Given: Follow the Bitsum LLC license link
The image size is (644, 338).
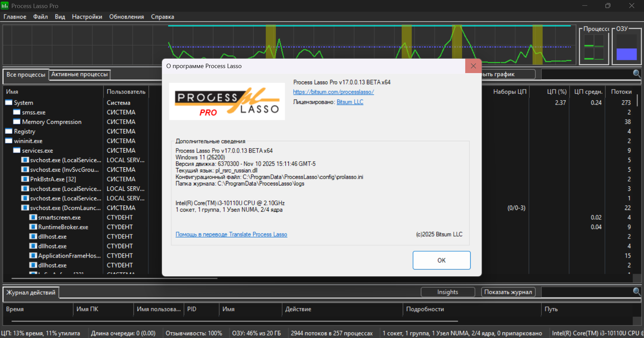Looking at the screenshot, I should 350,102.
